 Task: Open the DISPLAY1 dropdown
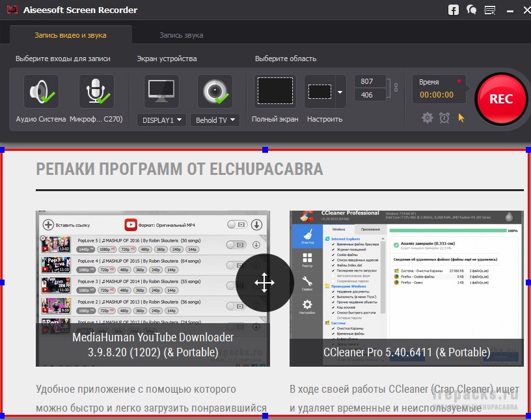(x=161, y=120)
